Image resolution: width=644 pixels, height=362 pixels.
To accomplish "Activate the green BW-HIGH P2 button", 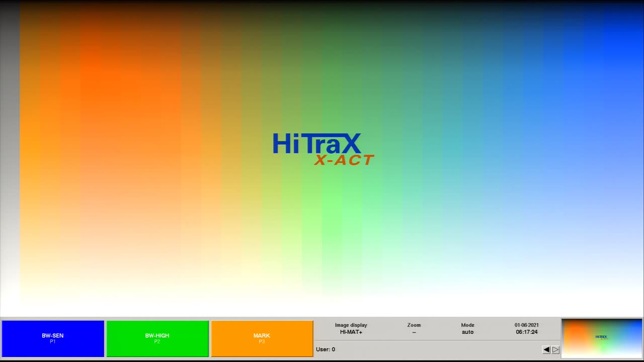I will point(157,338).
